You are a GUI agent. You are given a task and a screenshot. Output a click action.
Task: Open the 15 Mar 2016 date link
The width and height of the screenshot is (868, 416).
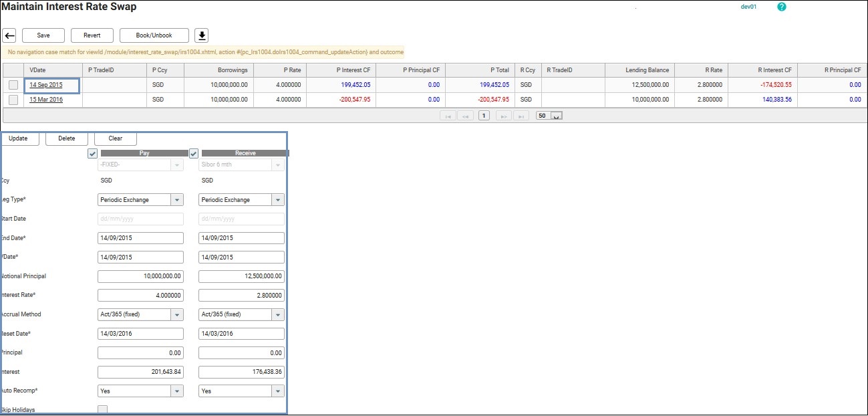click(46, 100)
